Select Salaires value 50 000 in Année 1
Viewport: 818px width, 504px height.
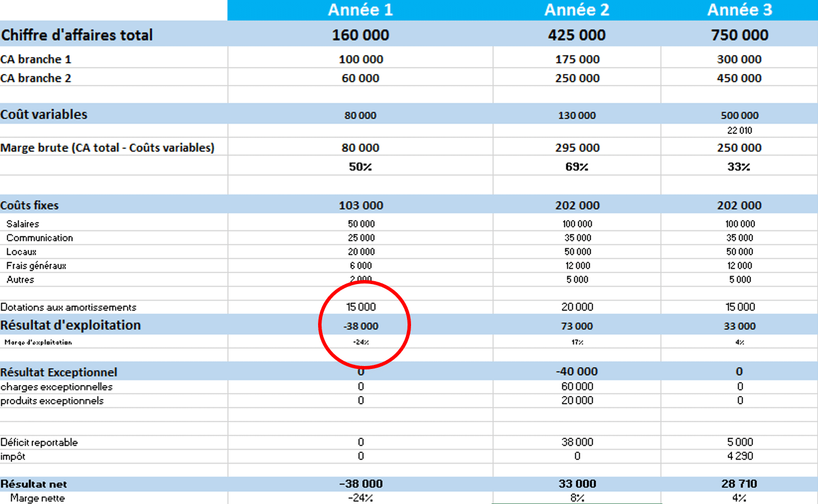[x=361, y=224]
